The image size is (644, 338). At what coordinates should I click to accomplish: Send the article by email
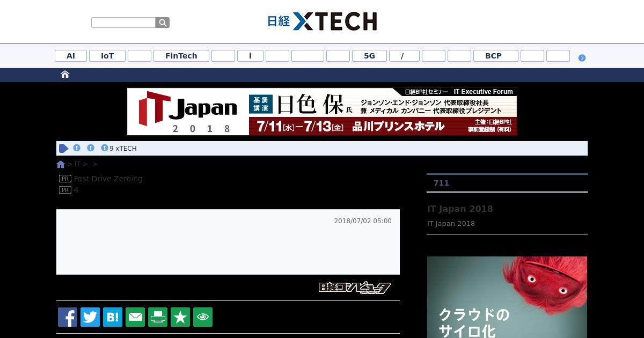tap(135, 317)
